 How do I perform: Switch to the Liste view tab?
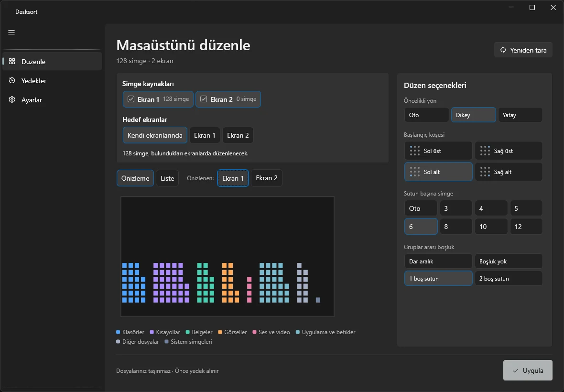[x=167, y=178]
